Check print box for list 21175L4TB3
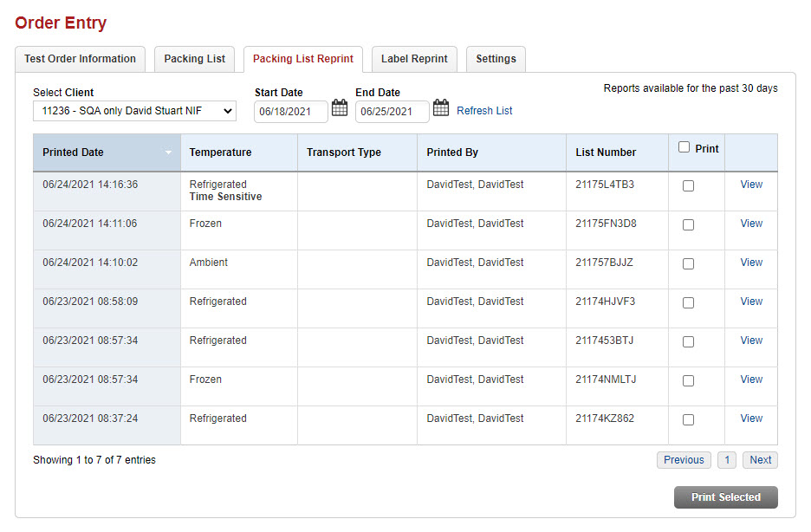Screen dimensions: 811x532 [688, 185]
